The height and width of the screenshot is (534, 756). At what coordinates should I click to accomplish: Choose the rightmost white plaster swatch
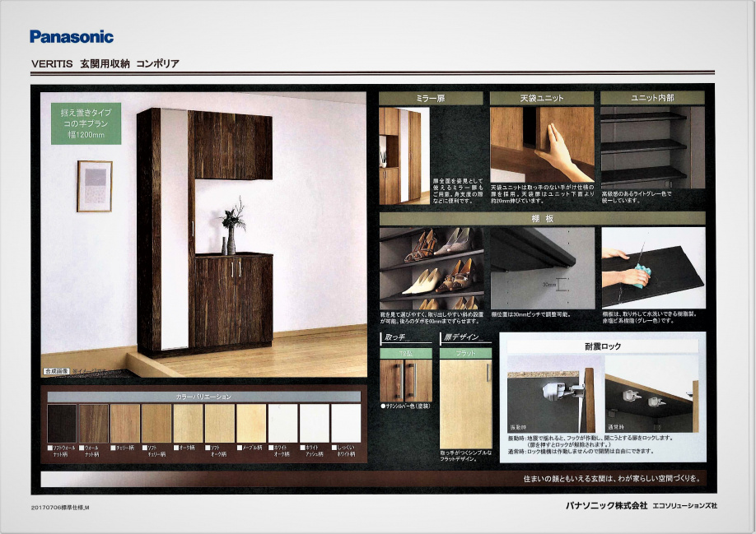point(345,423)
